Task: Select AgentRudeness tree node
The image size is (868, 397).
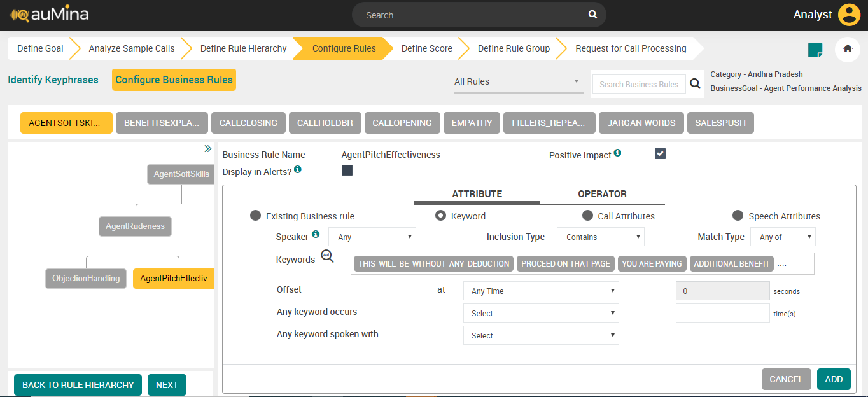Action: (x=135, y=226)
